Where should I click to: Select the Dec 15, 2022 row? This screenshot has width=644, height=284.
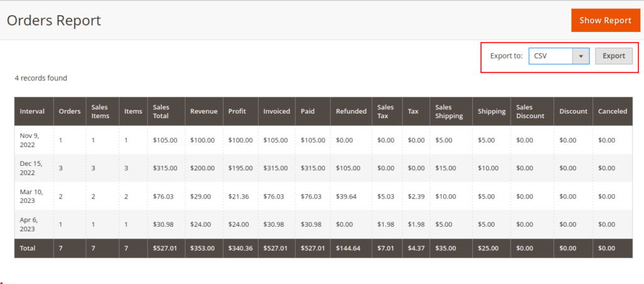coord(31,168)
